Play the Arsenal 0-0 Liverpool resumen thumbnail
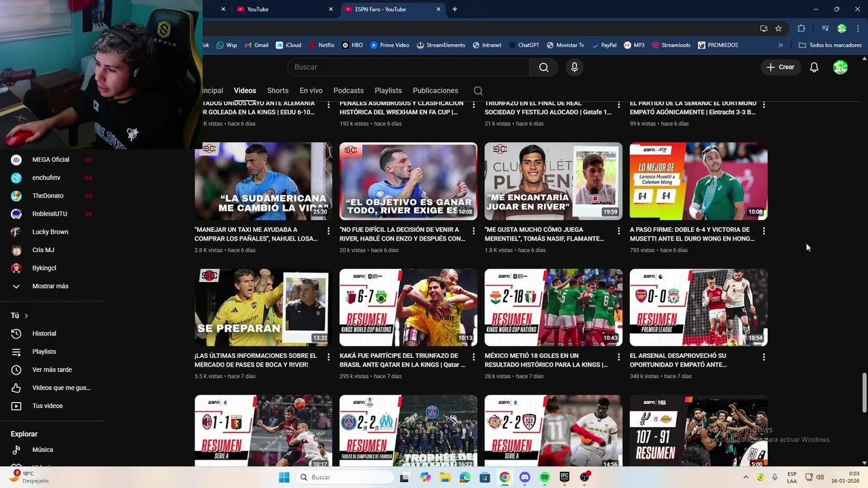The height and width of the screenshot is (488, 868). coord(698,308)
